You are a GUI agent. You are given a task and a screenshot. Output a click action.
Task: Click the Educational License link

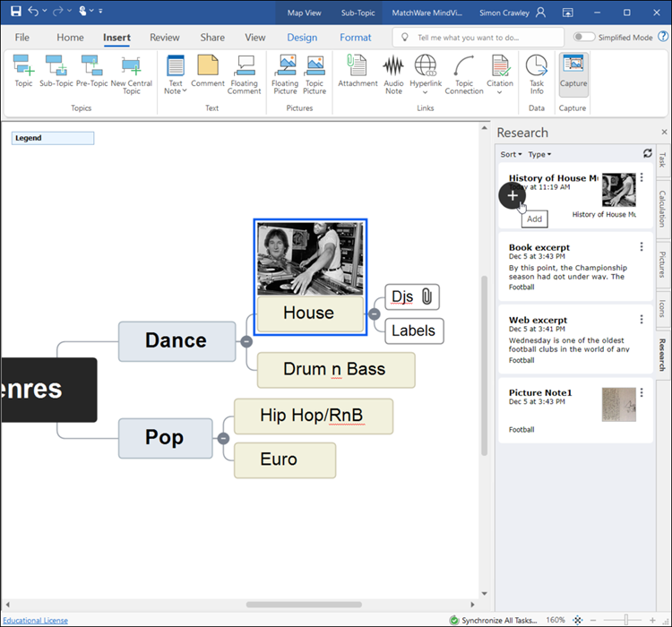tap(34, 620)
